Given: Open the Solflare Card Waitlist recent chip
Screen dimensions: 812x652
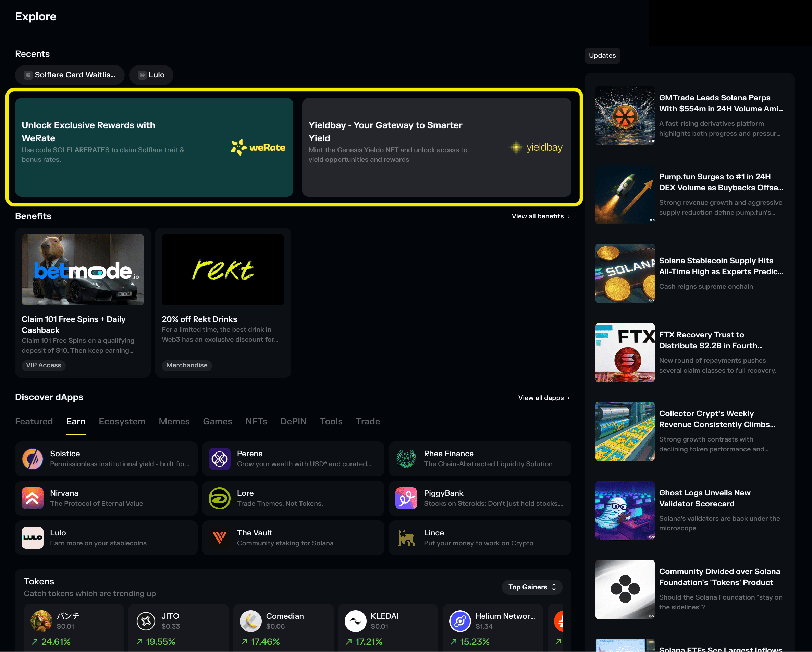Looking at the screenshot, I should [x=70, y=75].
